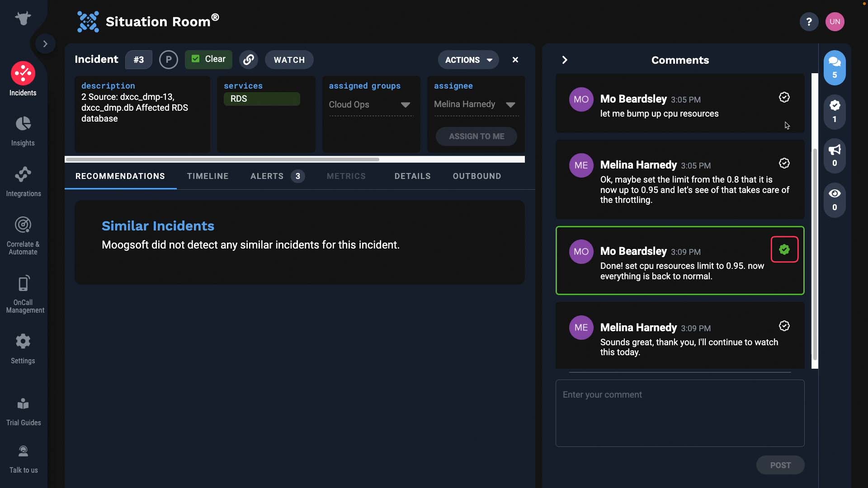
Task: Open the UN user avatar menu
Action: click(x=835, y=22)
